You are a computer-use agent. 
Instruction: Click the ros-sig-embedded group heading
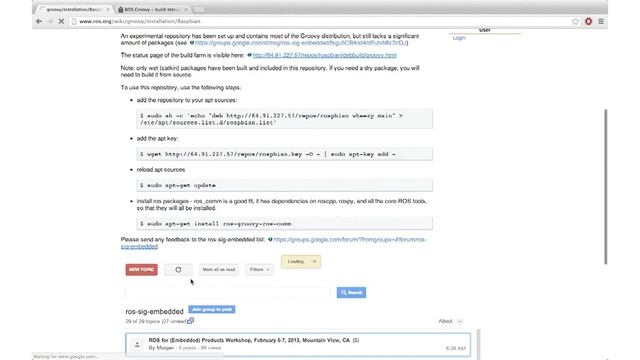[154, 311]
